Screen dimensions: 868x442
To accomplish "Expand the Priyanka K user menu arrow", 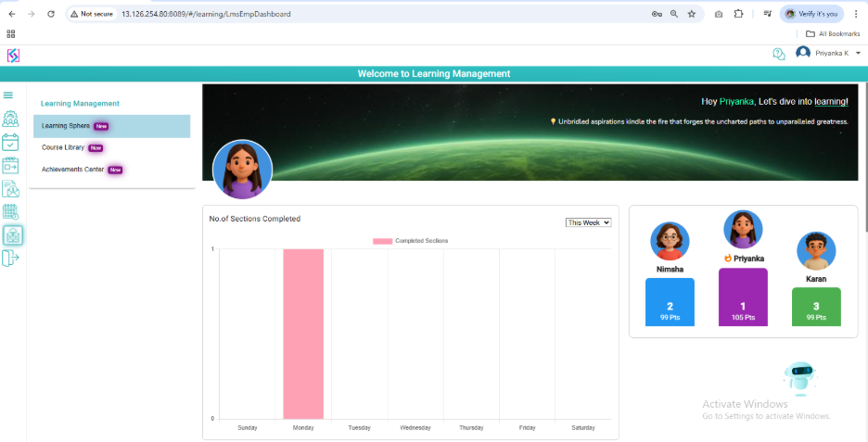I will click(x=858, y=53).
